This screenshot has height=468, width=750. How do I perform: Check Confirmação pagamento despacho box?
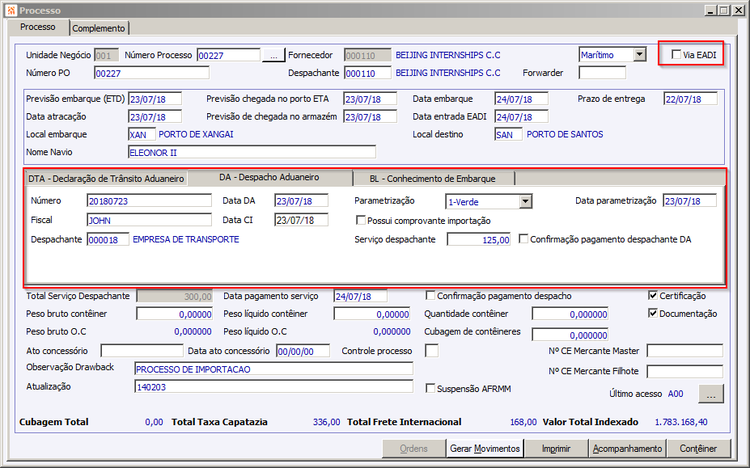(430, 296)
